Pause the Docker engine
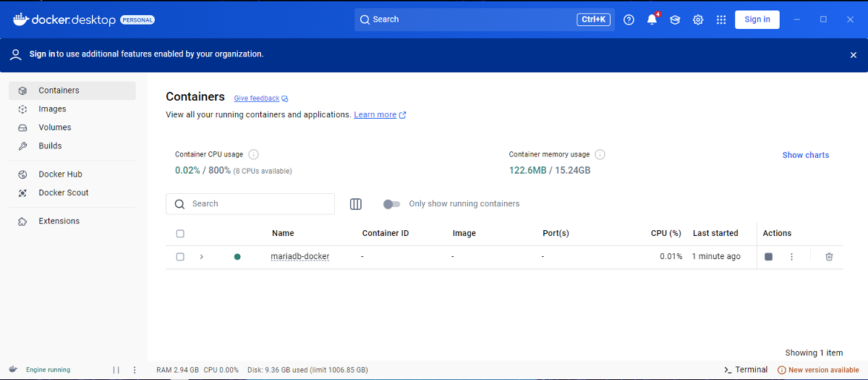The width and height of the screenshot is (868, 380). click(x=116, y=370)
